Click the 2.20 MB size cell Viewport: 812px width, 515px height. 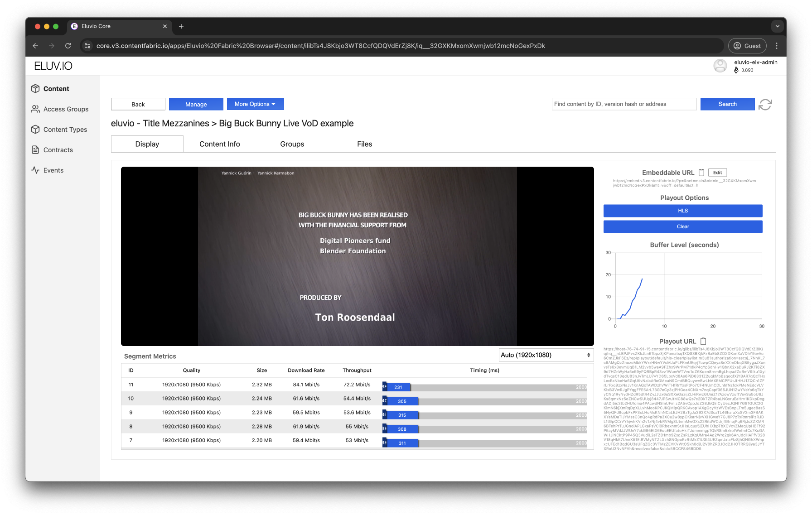[x=262, y=440]
